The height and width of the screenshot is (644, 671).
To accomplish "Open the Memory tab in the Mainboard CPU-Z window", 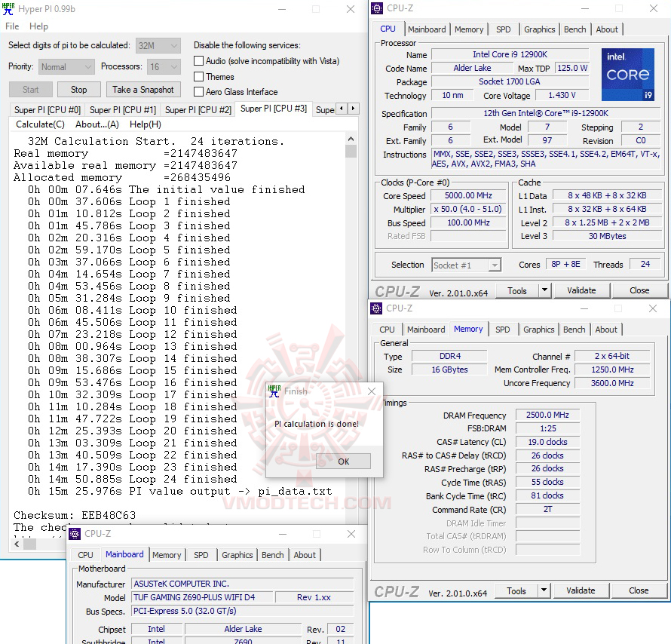I will 167,555.
